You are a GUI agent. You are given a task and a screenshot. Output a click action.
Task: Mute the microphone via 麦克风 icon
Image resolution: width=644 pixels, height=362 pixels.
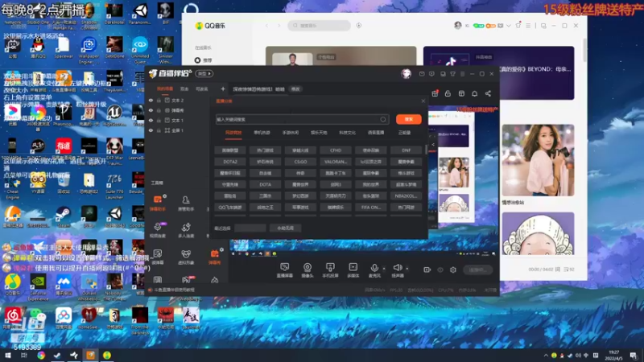374,269
